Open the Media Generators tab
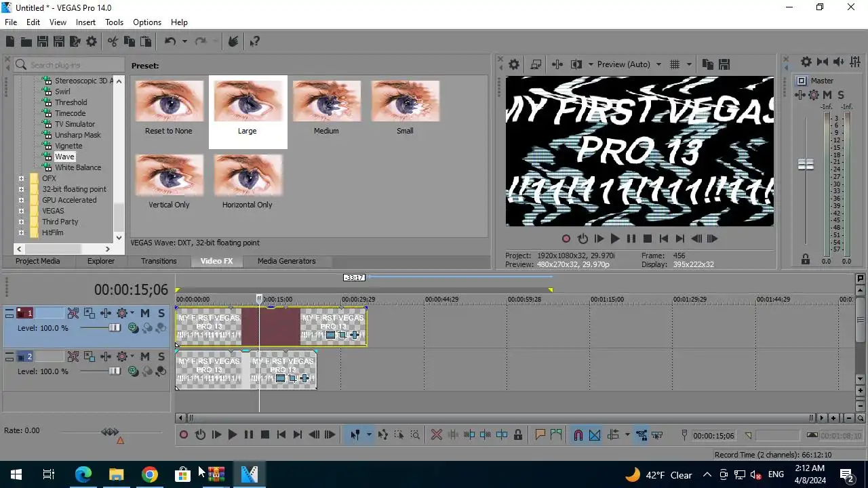Viewport: 868px width, 488px height. point(286,261)
